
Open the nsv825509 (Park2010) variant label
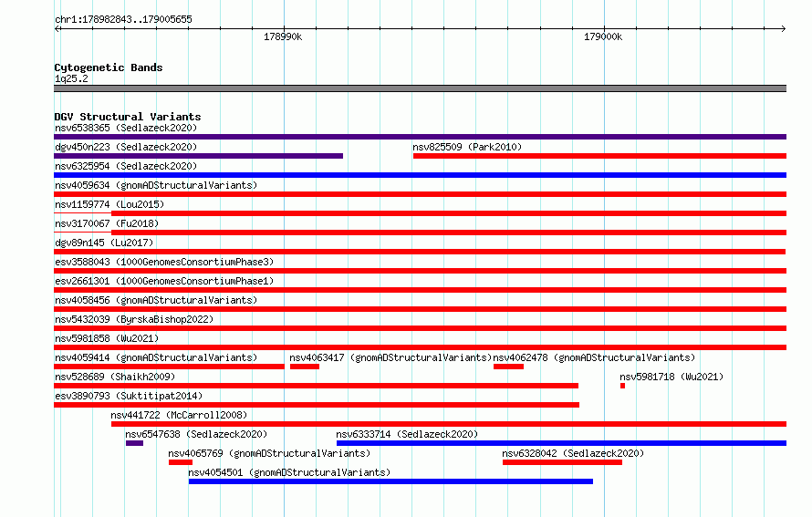[467, 147]
